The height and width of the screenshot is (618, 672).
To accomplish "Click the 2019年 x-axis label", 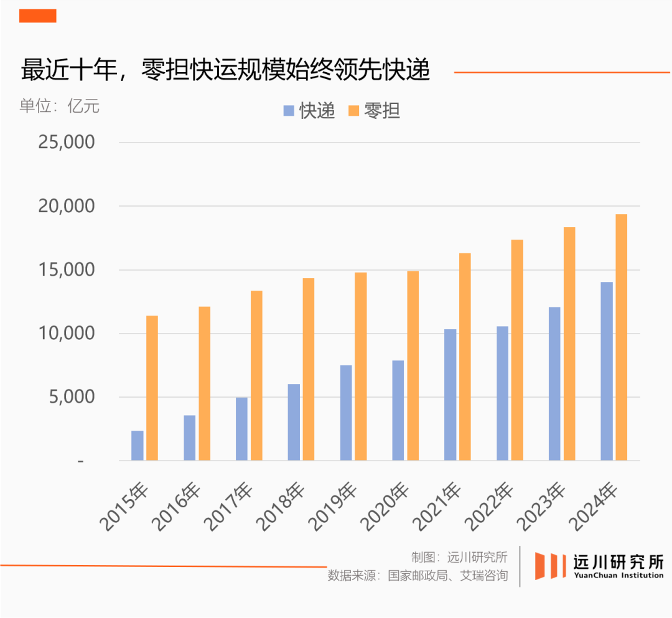I will click(x=332, y=507).
